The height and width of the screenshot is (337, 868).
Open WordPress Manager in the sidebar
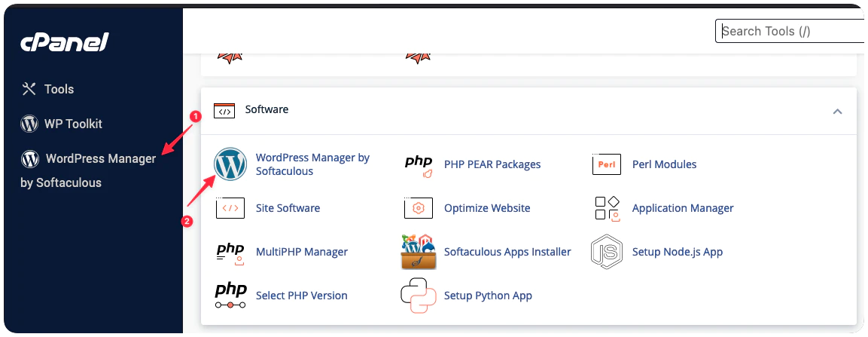tap(100, 158)
